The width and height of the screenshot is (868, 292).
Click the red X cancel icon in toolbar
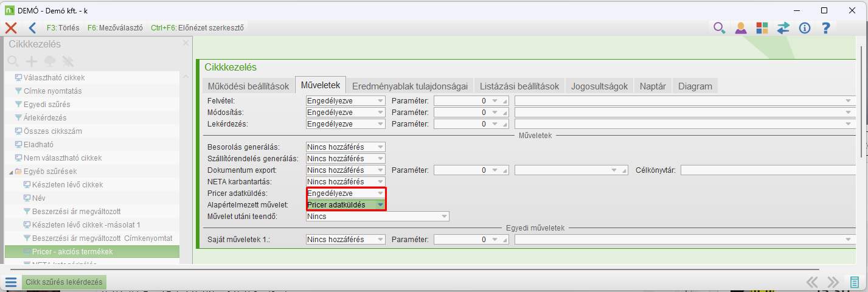coord(10,27)
